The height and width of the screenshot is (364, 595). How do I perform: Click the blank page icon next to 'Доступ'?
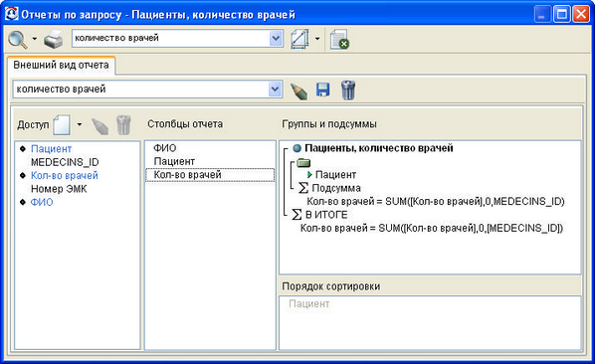click(62, 124)
